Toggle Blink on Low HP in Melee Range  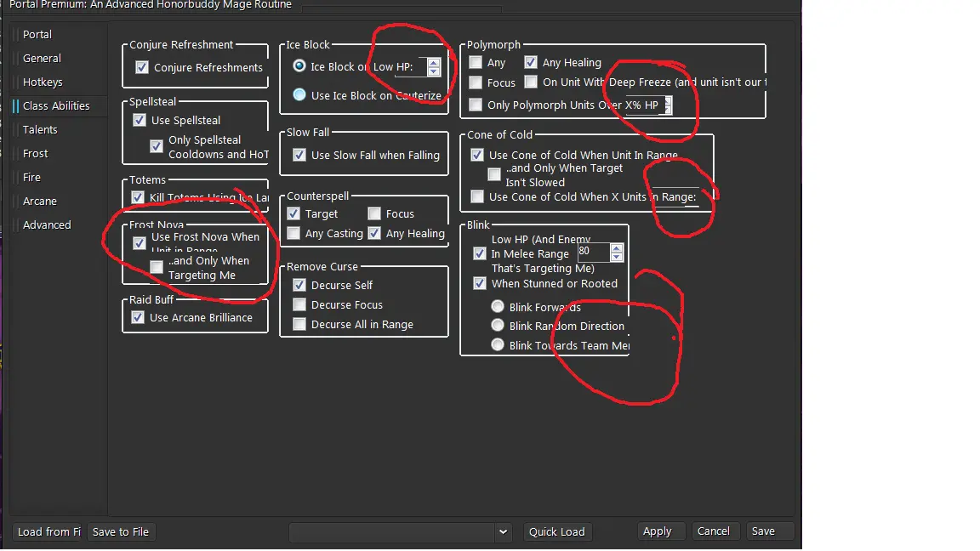[480, 253]
